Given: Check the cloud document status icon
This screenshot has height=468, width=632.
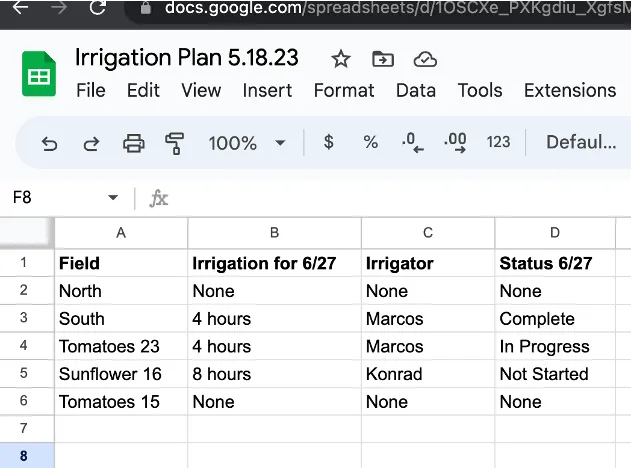Looking at the screenshot, I should pos(425,58).
